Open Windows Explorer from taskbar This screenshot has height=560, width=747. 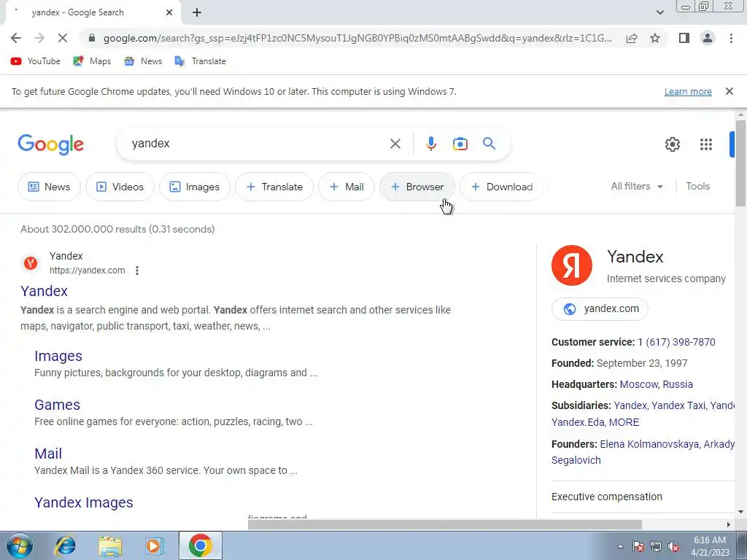tap(110, 545)
